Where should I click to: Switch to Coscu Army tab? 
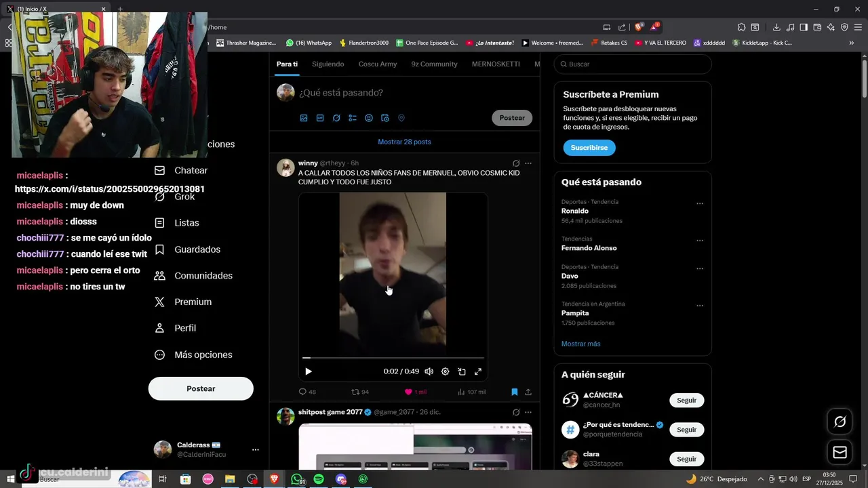point(378,64)
